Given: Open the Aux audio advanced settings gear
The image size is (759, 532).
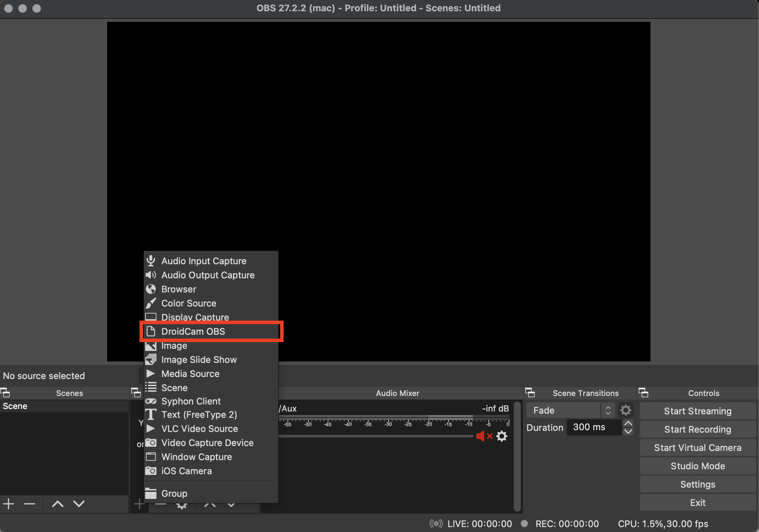Looking at the screenshot, I should click(x=502, y=436).
